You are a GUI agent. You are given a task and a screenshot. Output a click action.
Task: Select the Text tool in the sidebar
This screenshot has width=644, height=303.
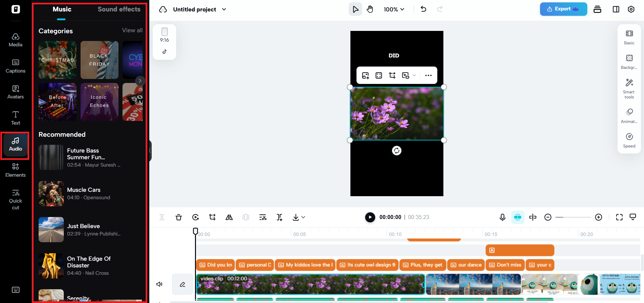click(15, 117)
